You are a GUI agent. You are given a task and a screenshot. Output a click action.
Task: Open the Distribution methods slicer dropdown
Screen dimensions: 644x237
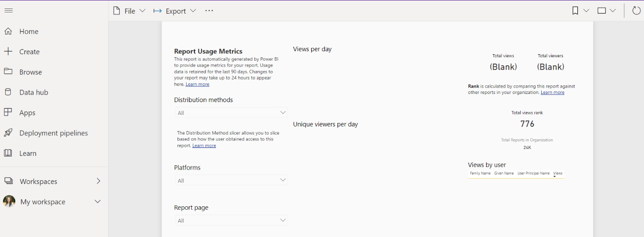(x=231, y=113)
